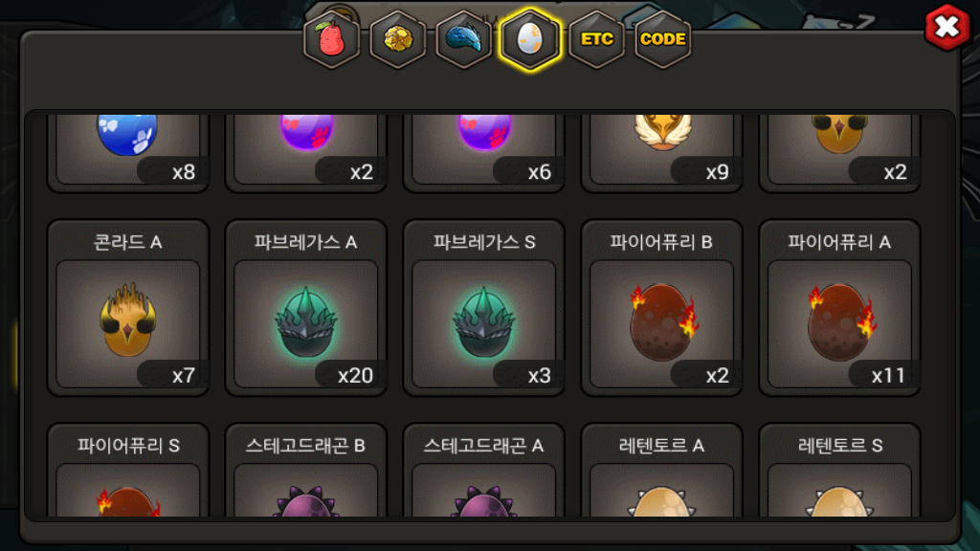This screenshot has height=551, width=980.
Task: Select the blue spotted egg with x8
Action: 128,152
